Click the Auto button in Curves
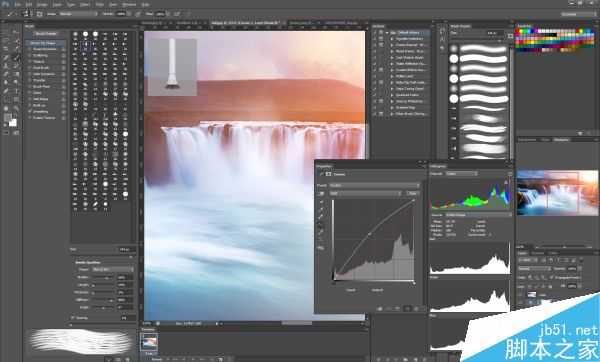The image size is (600, 362). point(412,194)
